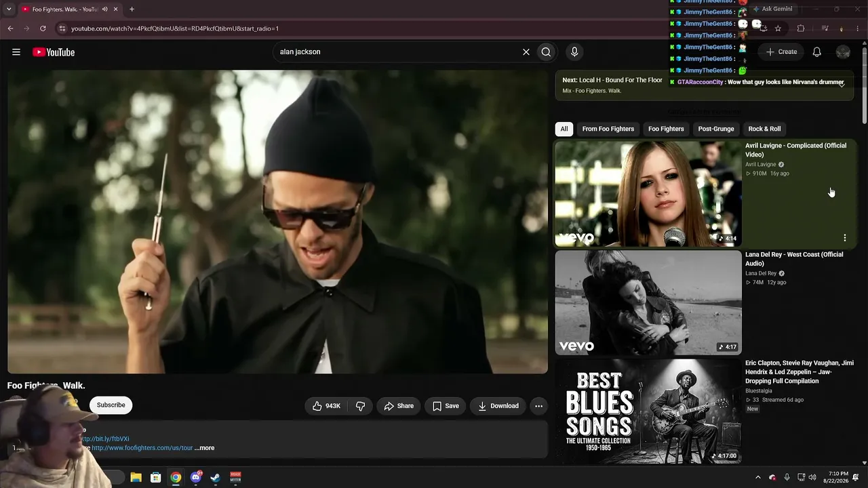Open the Best Blues Songs thumbnail

648,411
